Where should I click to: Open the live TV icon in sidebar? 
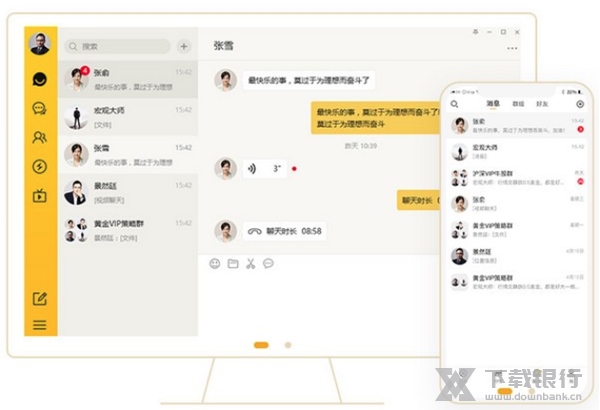(40, 196)
